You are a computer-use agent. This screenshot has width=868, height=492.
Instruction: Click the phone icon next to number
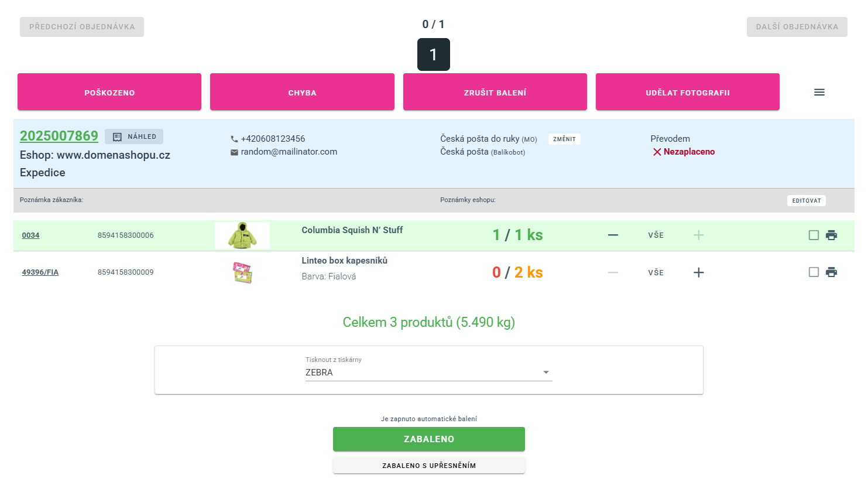click(234, 139)
